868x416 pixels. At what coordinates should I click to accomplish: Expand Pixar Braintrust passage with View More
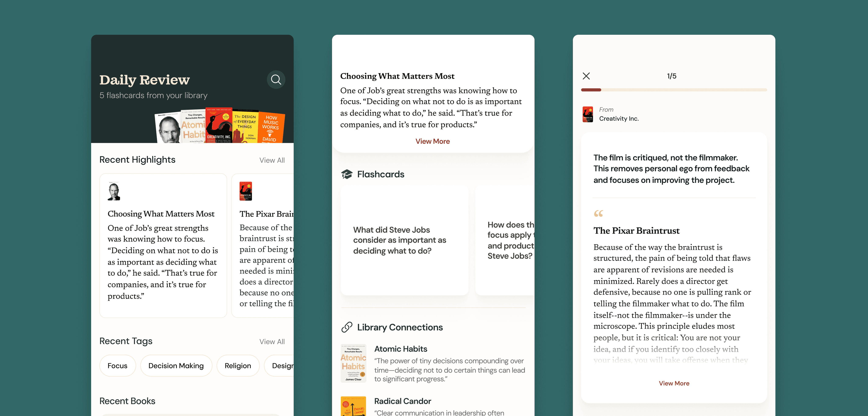674,383
